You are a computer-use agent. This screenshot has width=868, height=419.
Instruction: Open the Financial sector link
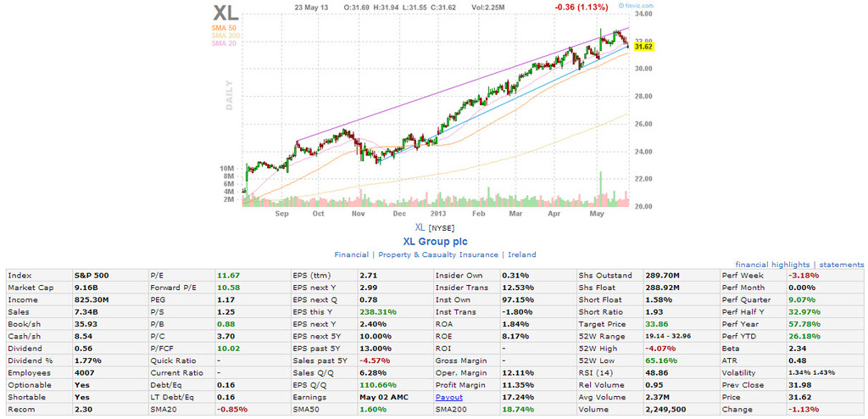tap(352, 255)
